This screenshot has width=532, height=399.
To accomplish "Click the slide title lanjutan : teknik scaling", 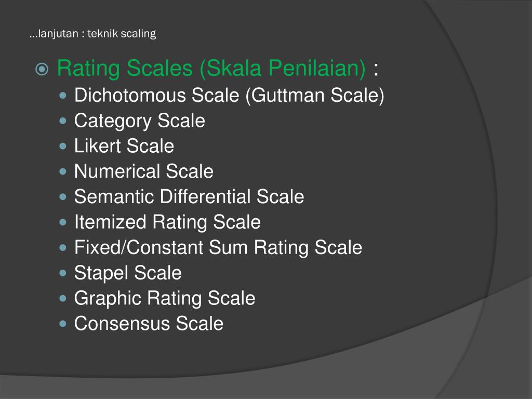I will pos(92,34).
